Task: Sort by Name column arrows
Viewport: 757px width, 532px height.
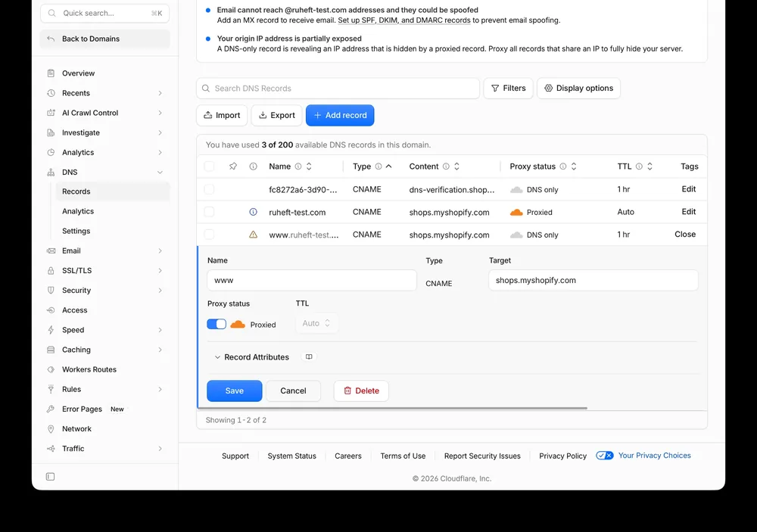Action: [x=309, y=166]
